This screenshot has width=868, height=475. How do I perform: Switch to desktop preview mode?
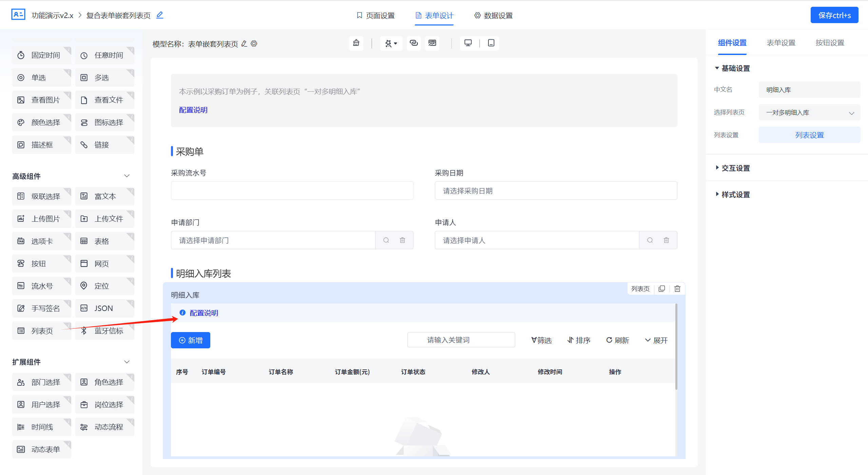click(468, 43)
